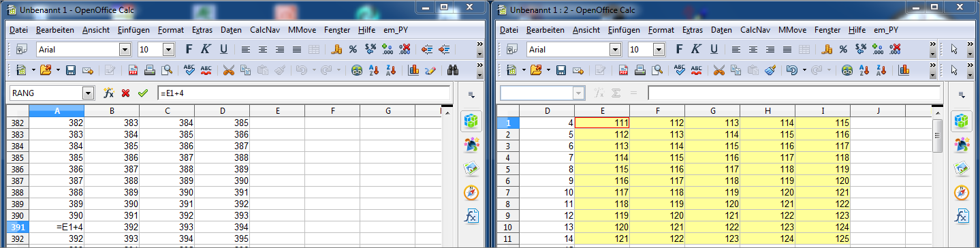Toggle AutoSpellcheck in Unbenannt 1 : 2 window
The width and height of the screenshot is (980, 248).
696,70
